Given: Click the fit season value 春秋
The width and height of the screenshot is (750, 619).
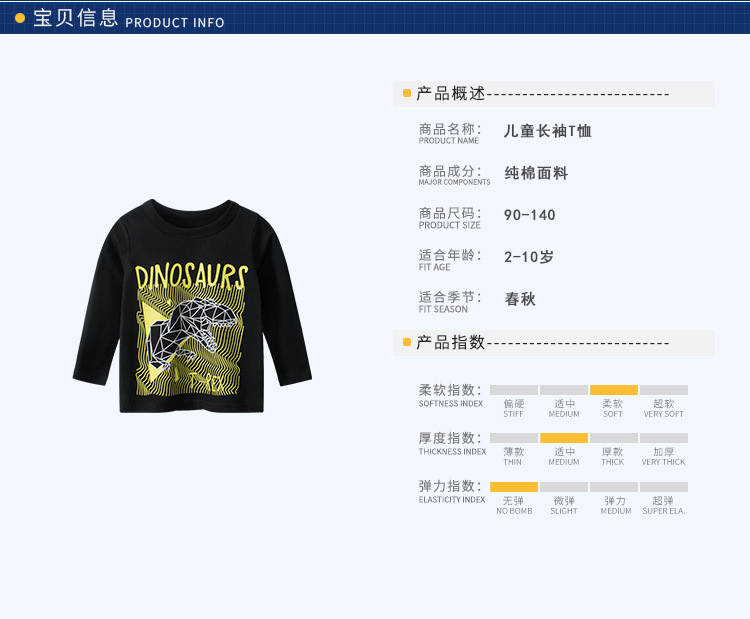Looking at the screenshot, I should coord(520,299).
